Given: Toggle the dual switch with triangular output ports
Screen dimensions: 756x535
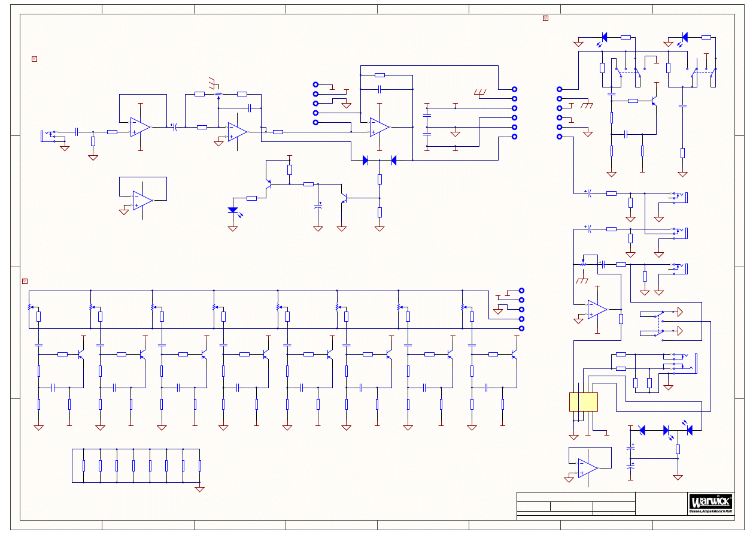Looking at the screenshot, I should [x=661, y=322].
